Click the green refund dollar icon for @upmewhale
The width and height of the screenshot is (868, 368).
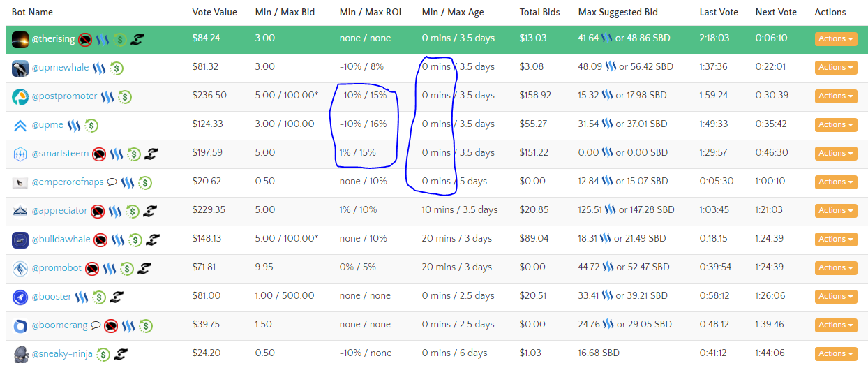[x=116, y=68]
